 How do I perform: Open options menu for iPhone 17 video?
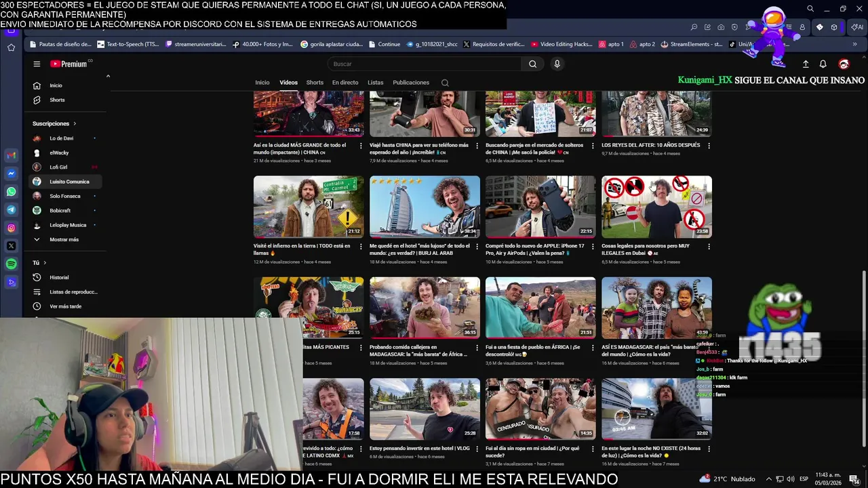[x=593, y=246]
